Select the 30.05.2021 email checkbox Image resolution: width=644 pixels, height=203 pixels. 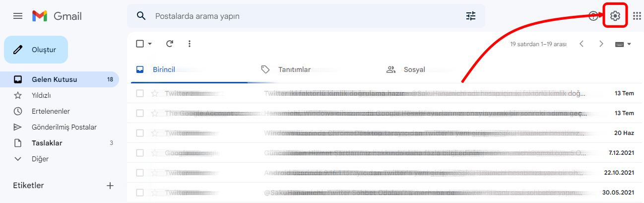(x=140, y=193)
